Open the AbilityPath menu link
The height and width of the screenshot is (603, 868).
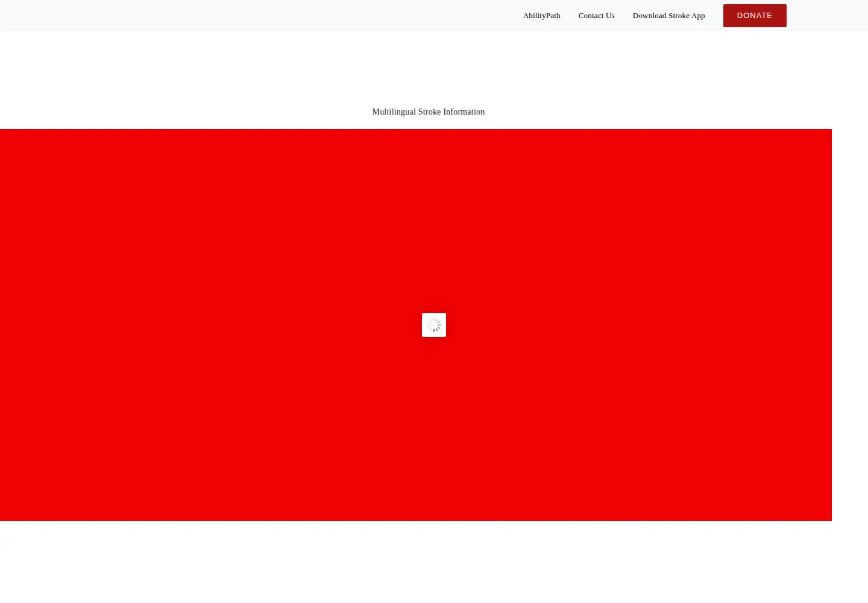[x=541, y=16]
